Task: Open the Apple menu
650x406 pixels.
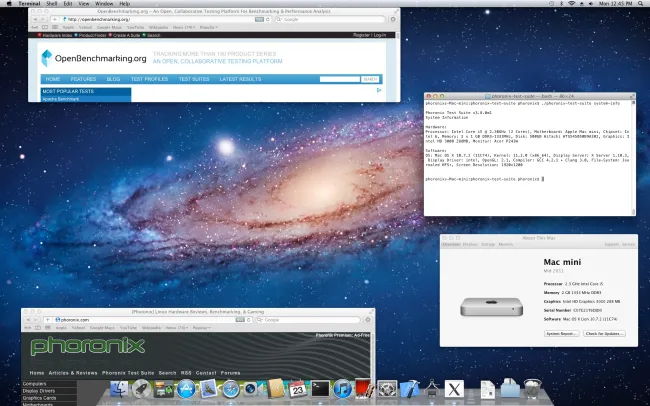Action: [x=9, y=3]
